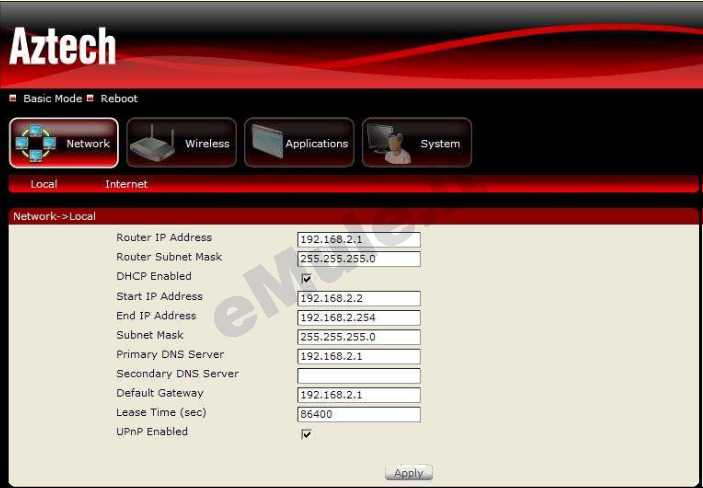Viewport: 703px width, 488px height.
Task: Click the Router IP Address label
Action: coord(164,237)
